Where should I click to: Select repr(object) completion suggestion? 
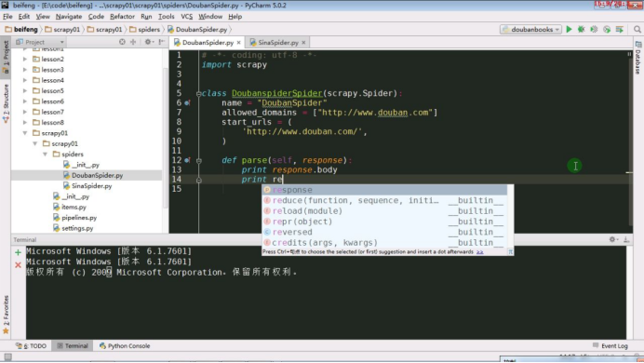point(384,222)
